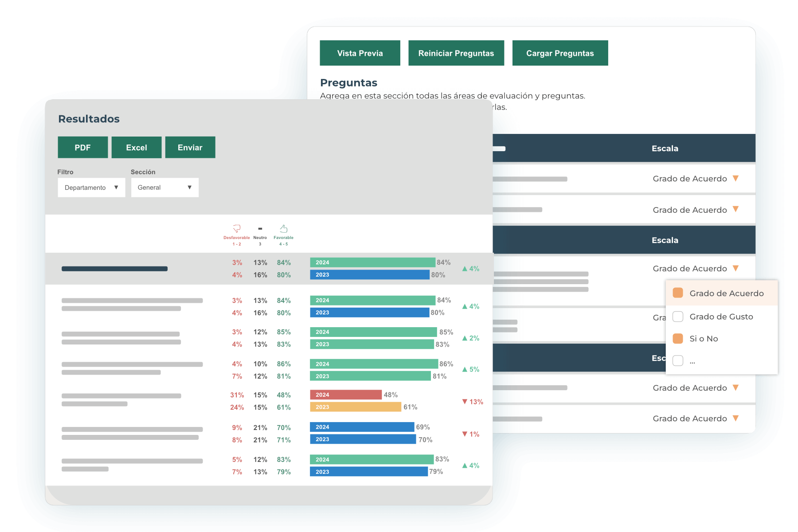Click the 21% neutral value in the 70% row

point(260,428)
